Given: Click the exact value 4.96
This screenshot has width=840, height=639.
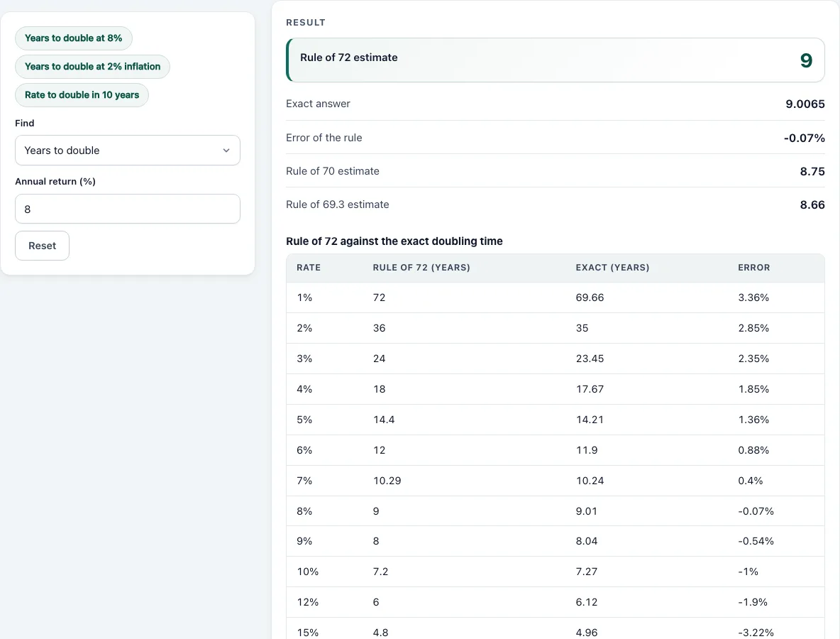Looking at the screenshot, I should coord(586,633).
